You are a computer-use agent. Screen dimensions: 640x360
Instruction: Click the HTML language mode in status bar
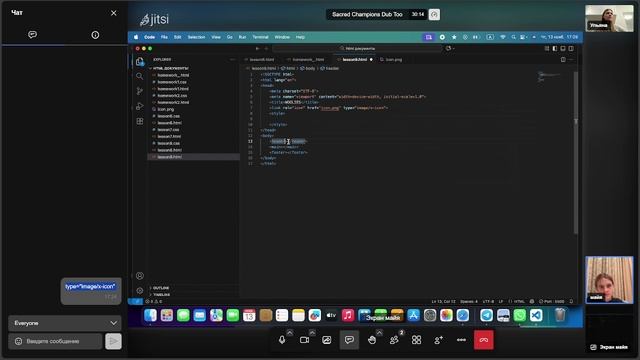tap(518, 302)
